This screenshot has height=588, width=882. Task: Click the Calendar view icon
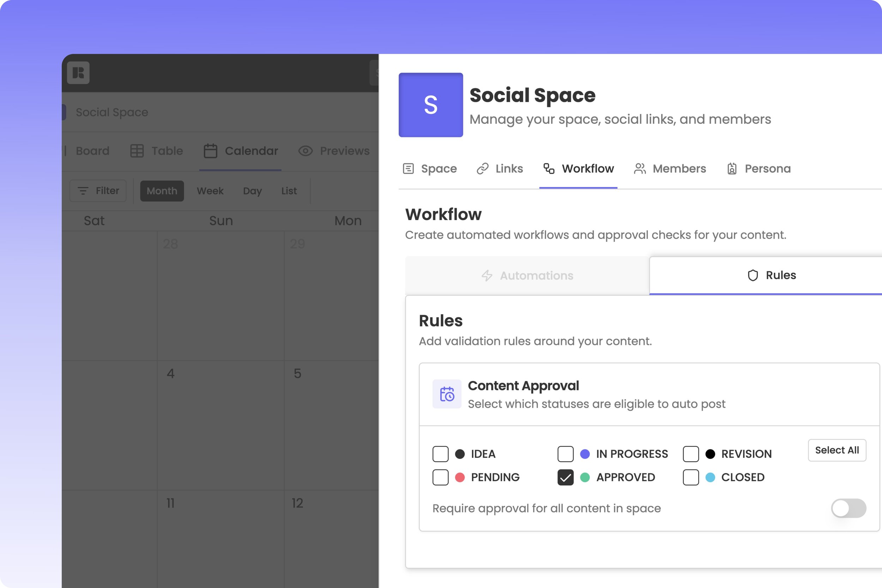coord(210,151)
